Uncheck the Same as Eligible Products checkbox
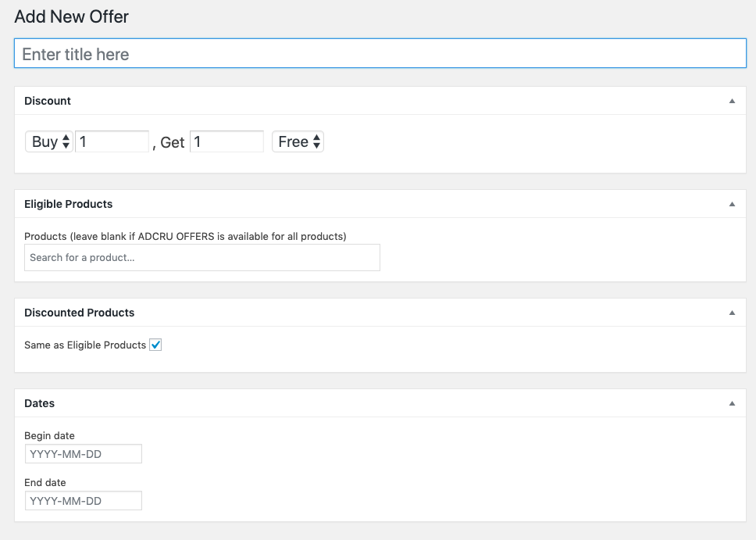756x540 pixels. (155, 345)
